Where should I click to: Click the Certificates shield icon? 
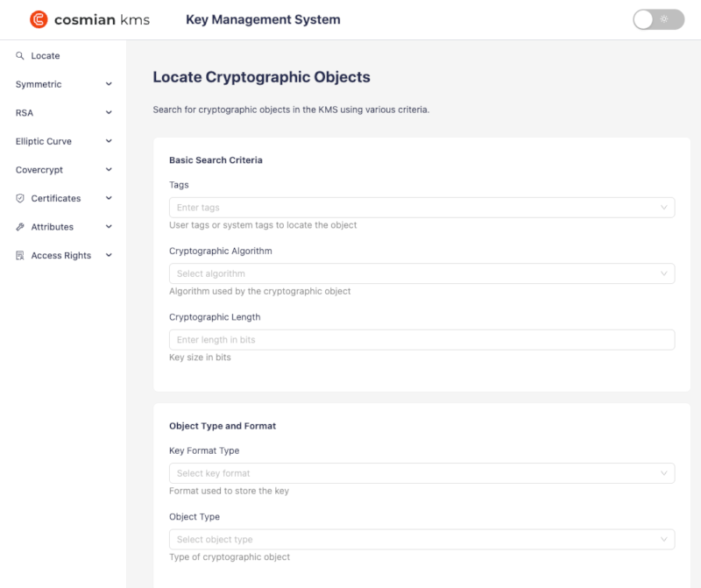click(20, 199)
